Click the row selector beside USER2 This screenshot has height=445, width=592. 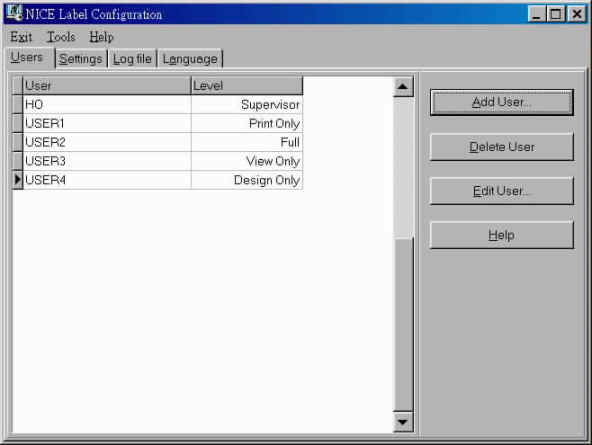[x=17, y=142]
